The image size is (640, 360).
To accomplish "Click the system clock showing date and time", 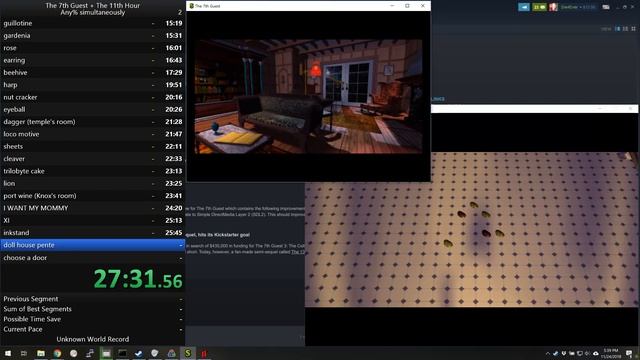I will (611, 353).
